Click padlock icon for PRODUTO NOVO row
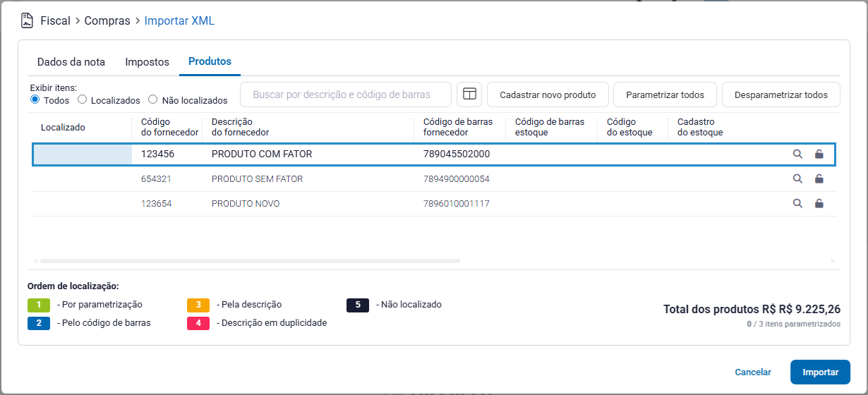Image resolution: width=868 pixels, height=395 pixels. [x=819, y=204]
